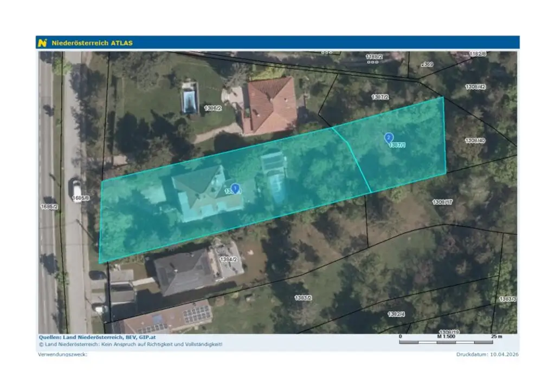Screen dimensions: 555x392
Task: Click the Verwendungszweck field label
Action: [x=62, y=355]
